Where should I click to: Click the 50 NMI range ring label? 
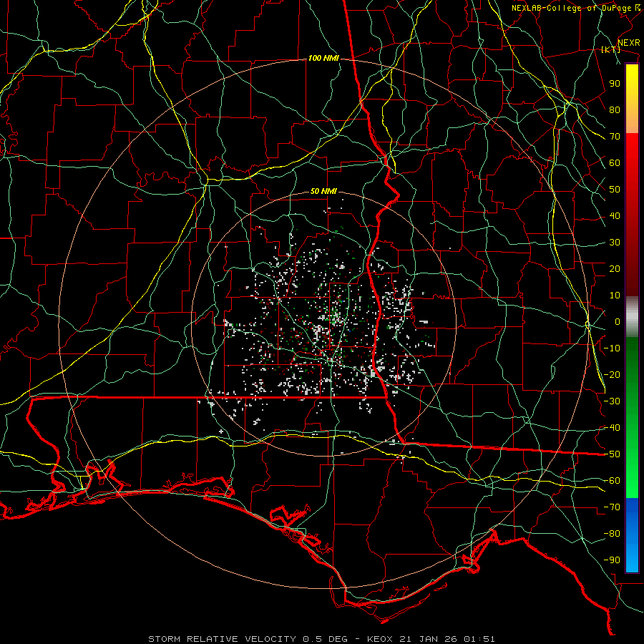323,191
